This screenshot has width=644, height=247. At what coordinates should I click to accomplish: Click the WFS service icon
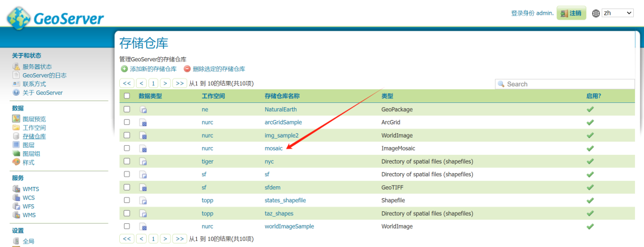[x=16, y=206]
